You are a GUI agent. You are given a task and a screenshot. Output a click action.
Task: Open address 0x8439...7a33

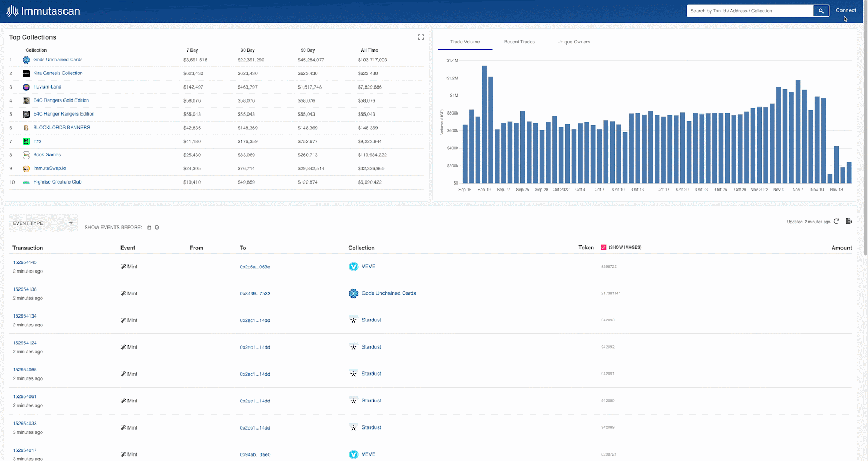click(255, 294)
